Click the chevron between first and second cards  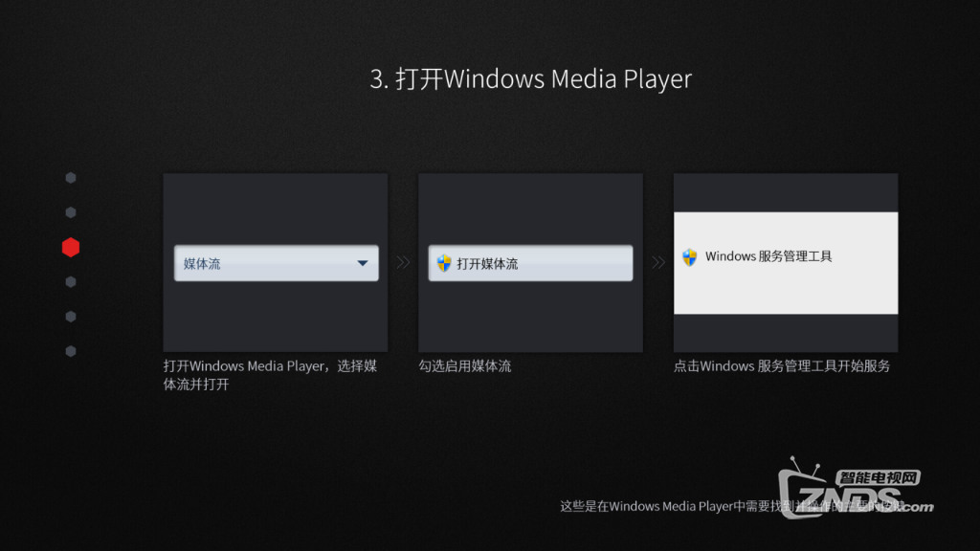coord(403,263)
